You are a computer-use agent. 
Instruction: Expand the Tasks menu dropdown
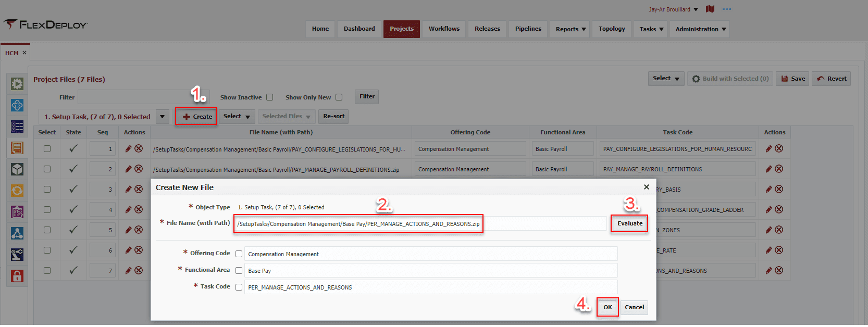(651, 29)
